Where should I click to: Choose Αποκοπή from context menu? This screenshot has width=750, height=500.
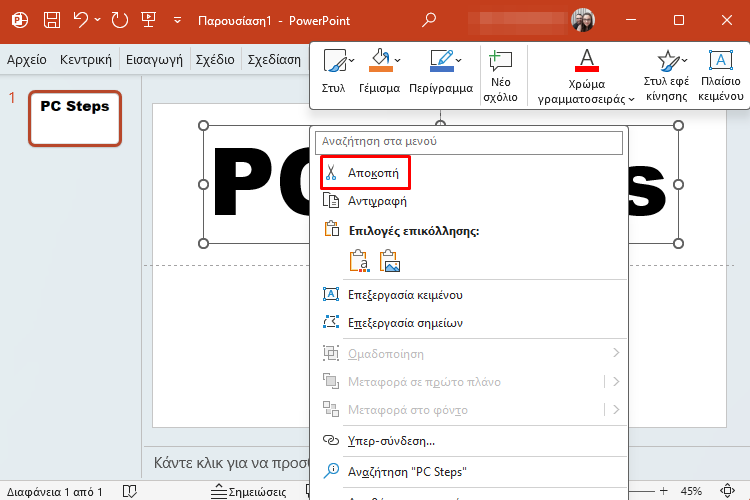(x=365, y=173)
